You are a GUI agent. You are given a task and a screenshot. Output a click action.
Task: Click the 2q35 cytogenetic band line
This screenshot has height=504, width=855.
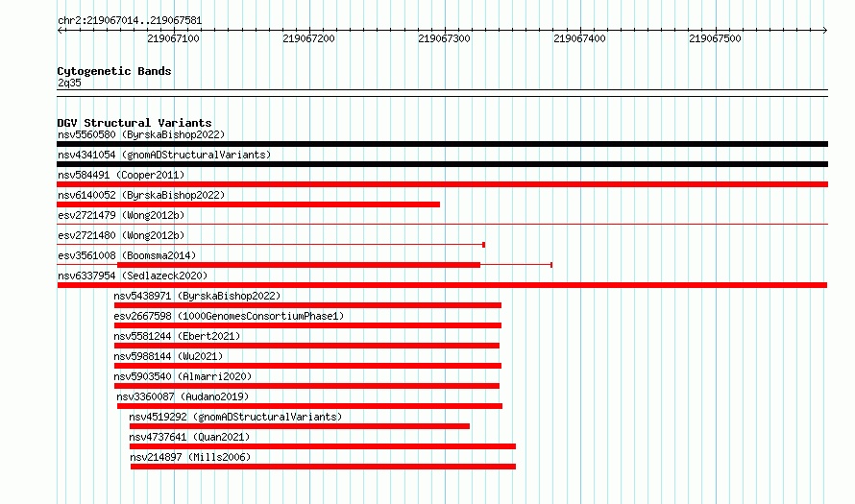tap(442, 93)
